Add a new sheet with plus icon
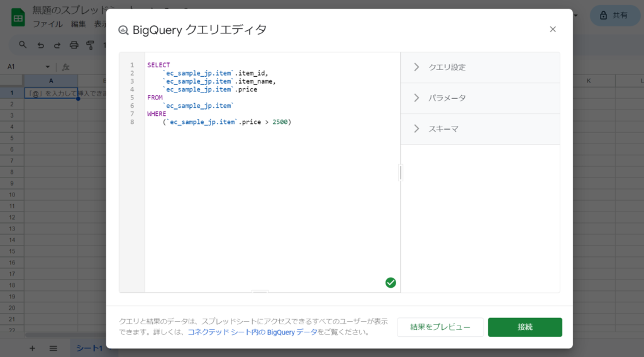644x357 pixels. [x=32, y=348]
